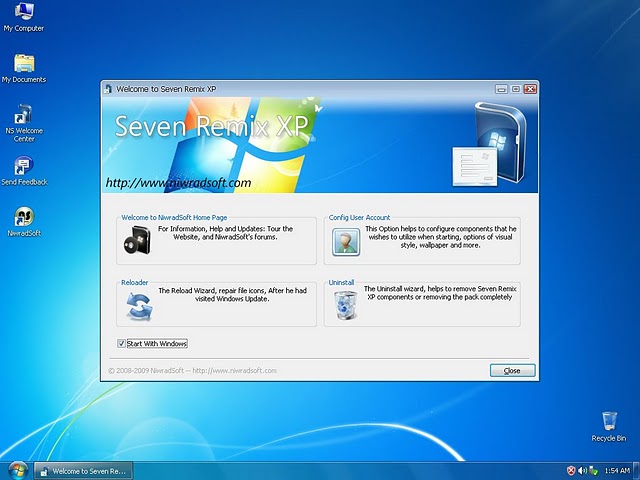Image resolution: width=640 pixels, height=480 pixels.
Task: Click the http://www.niwradsoft.com banner URL
Action: 178,182
